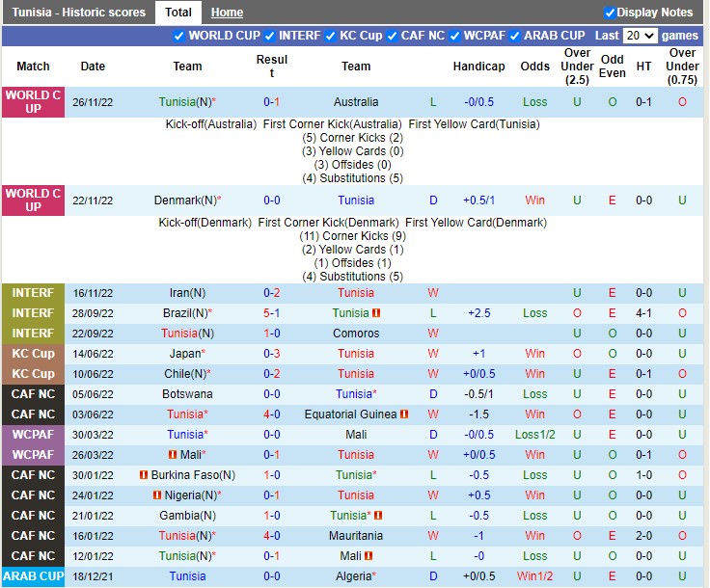710x588 pixels.
Task: Click WCPAF label for 30/03/22 match
Action: pos(33,435)
